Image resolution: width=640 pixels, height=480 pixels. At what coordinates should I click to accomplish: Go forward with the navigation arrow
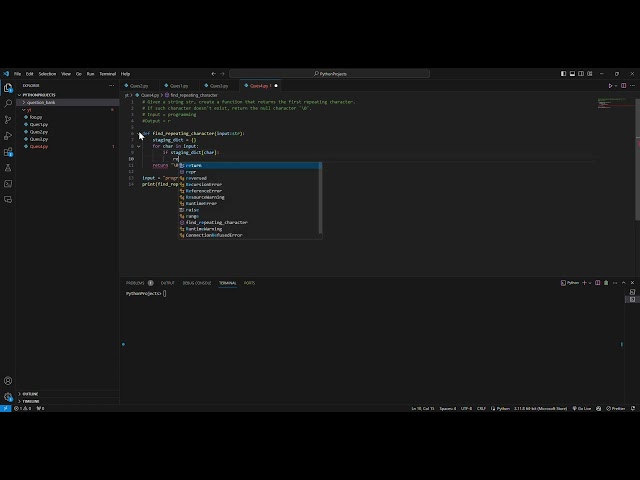222,74
